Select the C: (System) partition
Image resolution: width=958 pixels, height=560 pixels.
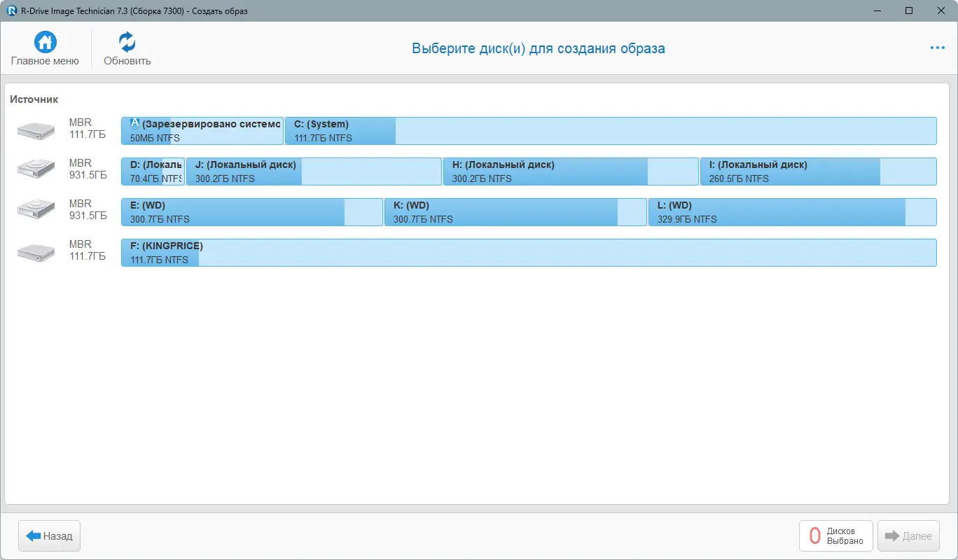(611, 131)
